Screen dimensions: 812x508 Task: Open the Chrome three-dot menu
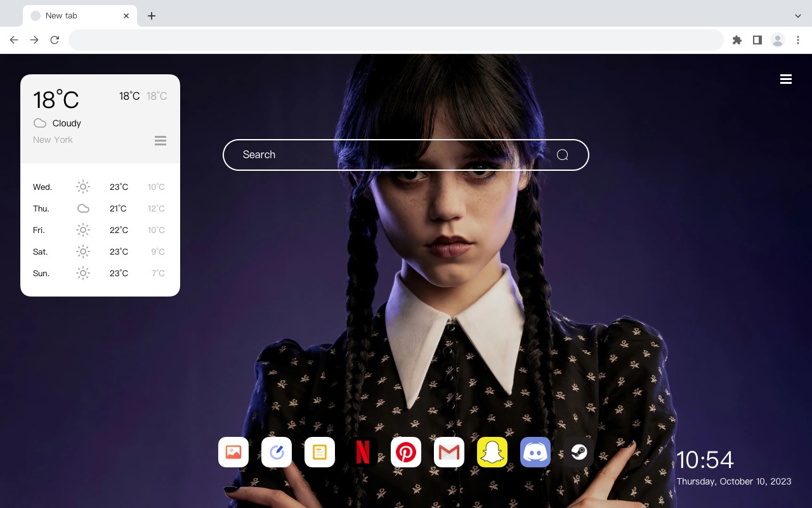(798, 40)
